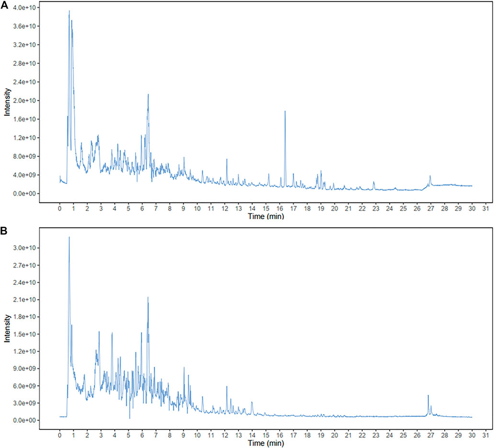Select the 2.1e+10 intensity tick label
Viewport: 494px width, 448px height.
click(25, 300)
